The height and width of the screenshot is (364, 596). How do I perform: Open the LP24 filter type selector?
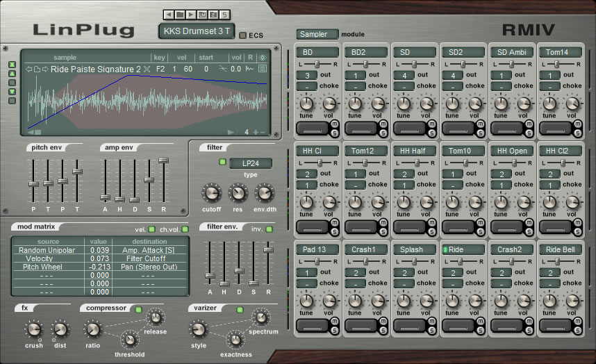coord(251,163)
